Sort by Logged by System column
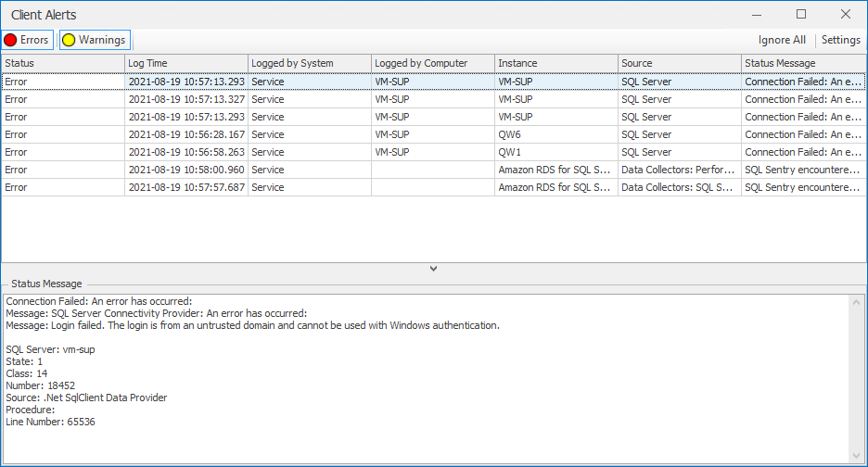 (x=310, y=63)
